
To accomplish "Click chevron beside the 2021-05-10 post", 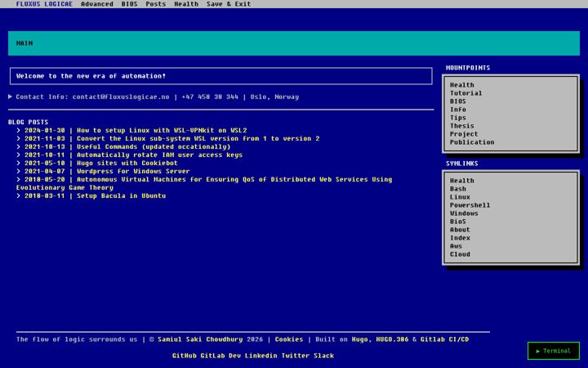I will pyautogui.click(x=18, y=163).
